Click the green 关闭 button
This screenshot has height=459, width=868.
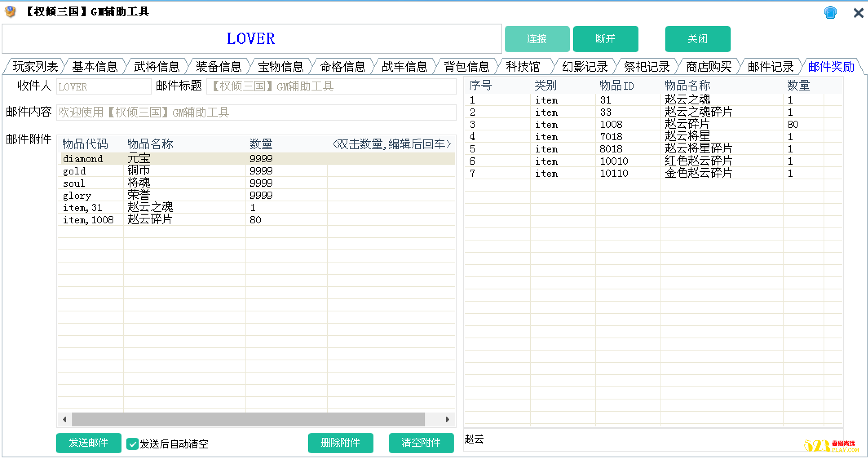[x=698, y=39]
